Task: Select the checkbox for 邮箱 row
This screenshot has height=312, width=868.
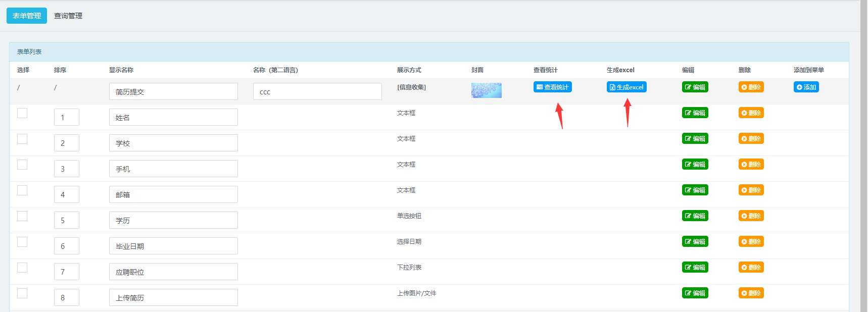Action: (22, 190)
